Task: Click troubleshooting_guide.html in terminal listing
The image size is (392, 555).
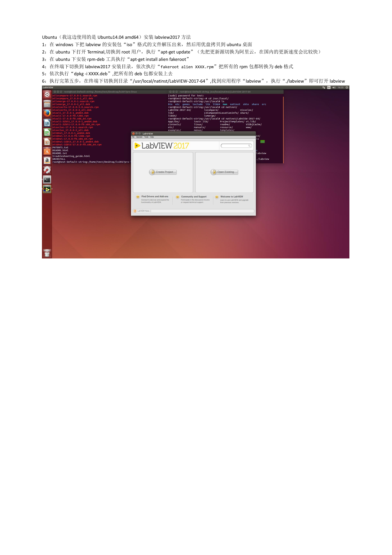Action: click(71, 156)
